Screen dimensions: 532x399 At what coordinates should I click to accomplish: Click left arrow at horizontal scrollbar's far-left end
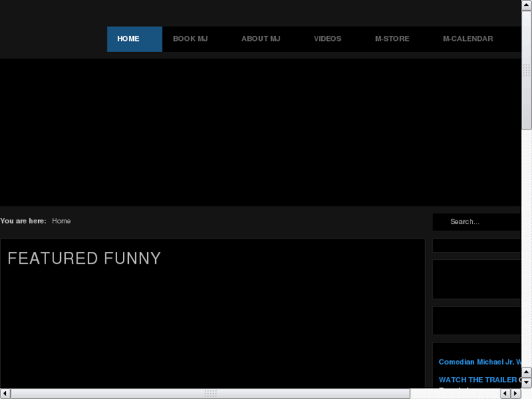click(5, 394)
